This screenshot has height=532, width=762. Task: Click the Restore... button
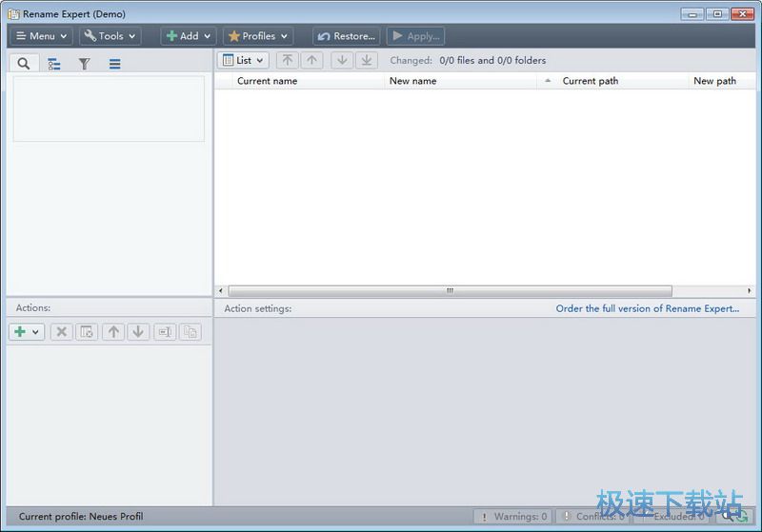click(346, 36)
